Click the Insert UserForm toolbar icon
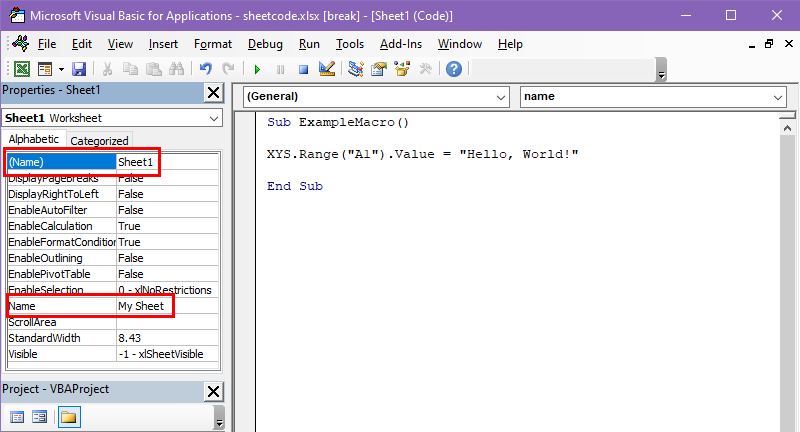Image resolution: width=800 pixels, height=432 pixels. coord(45,69)
